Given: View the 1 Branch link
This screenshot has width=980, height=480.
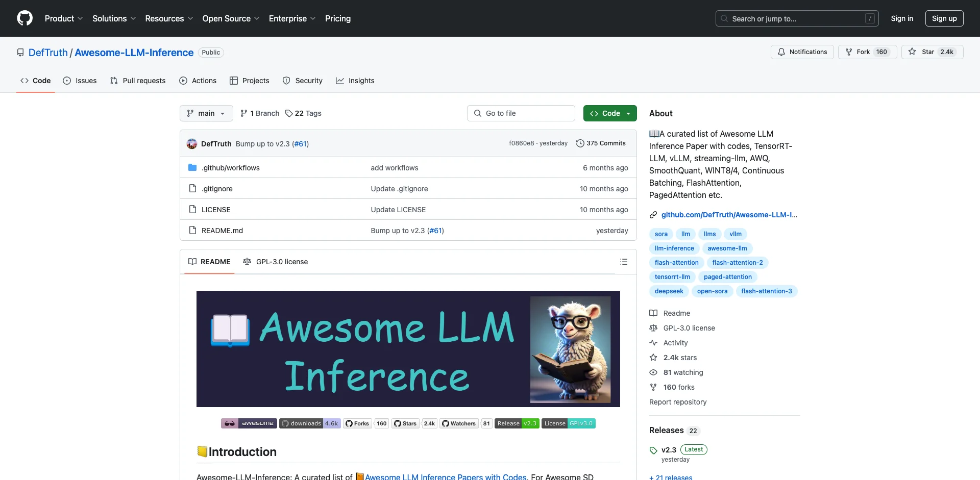Looking at the screenshot, I should tap(260, 113).
